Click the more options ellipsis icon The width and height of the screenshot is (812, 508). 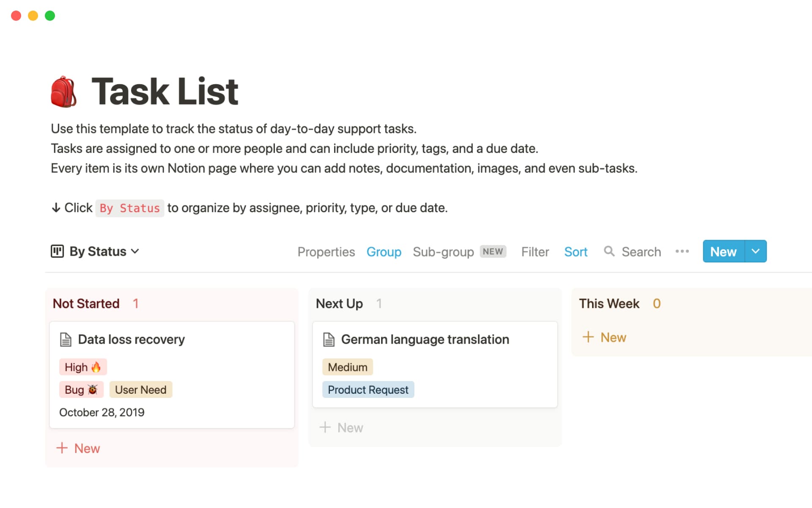coord(682,251)
